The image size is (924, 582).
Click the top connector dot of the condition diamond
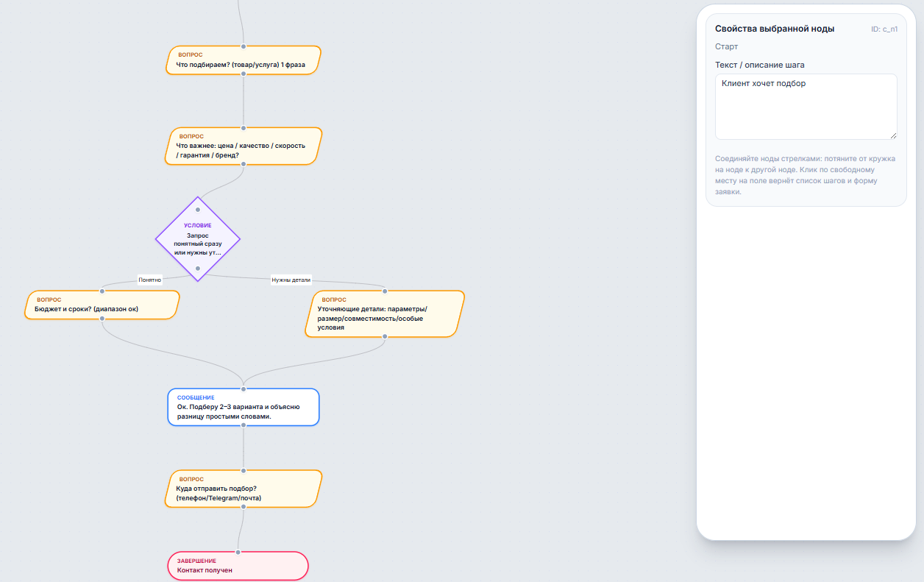pyautogui.click(x=198, y=210)
